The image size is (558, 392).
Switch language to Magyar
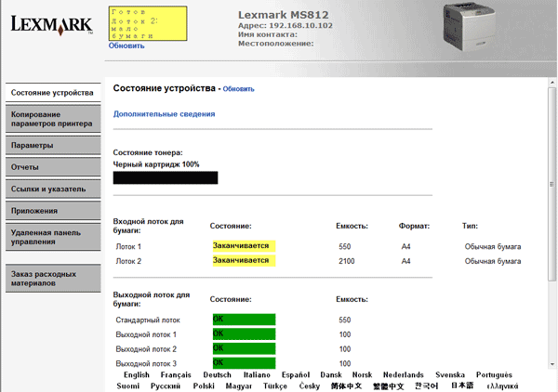click(239, 385)
